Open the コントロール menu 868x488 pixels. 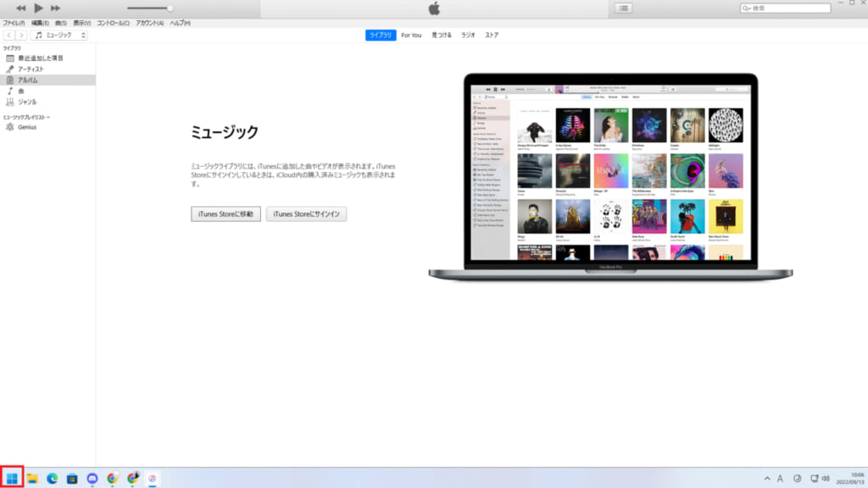coord(113,23)
